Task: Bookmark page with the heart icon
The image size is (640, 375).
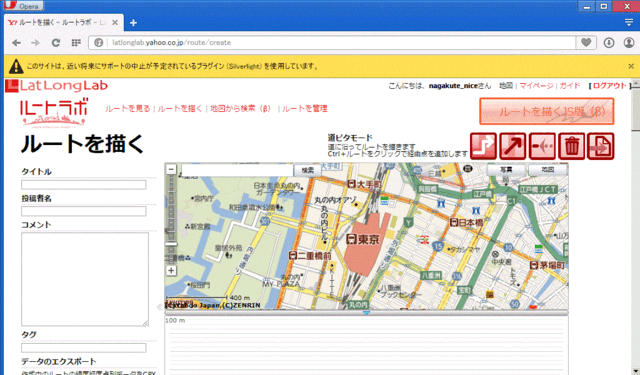Action: [586, 42]
